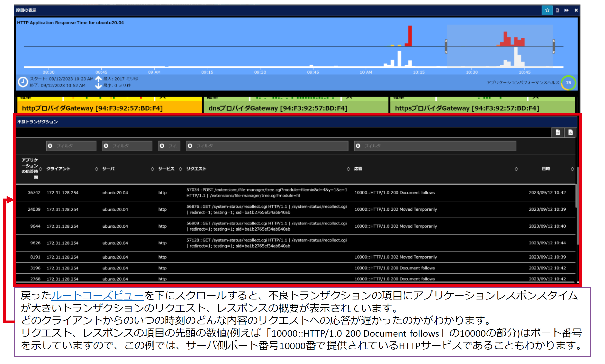The height and width of the screenshot is (364, 605).
Task: Click the application health score circle 75
Action: coord(568,83)
